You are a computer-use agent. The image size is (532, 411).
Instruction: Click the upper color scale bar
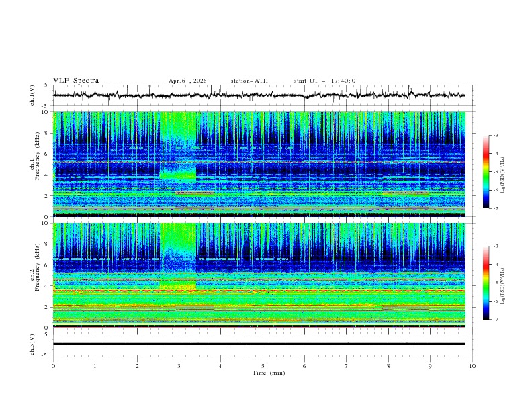[x=486, y=172]
